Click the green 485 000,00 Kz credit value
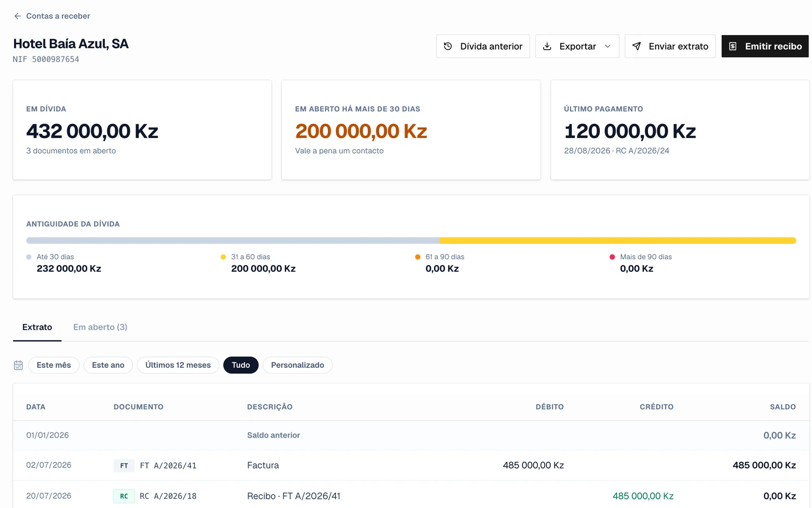The width and height of the screenshot is (812, 508). point(643,496)
